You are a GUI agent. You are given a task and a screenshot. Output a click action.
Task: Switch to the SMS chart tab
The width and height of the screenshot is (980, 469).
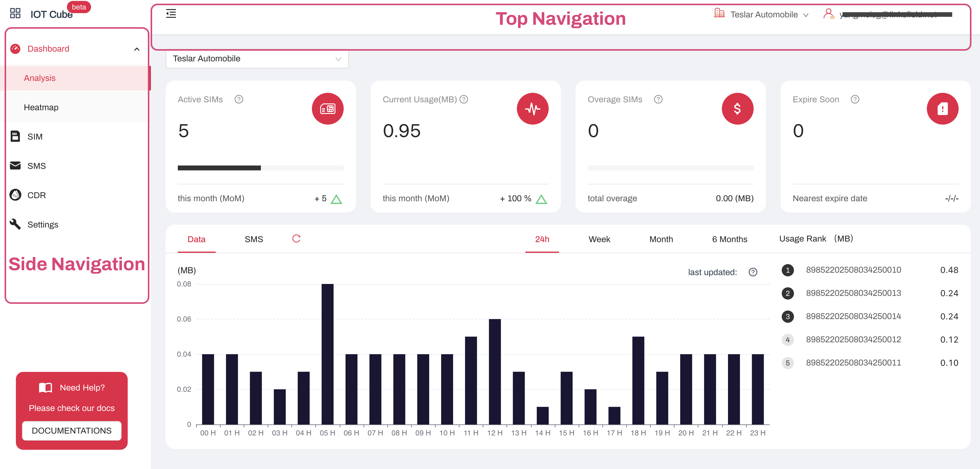(254, 239)
